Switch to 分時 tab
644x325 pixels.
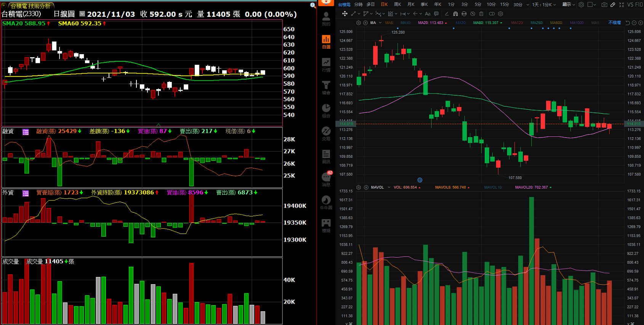pyautogui.click(x=358, y=5)
